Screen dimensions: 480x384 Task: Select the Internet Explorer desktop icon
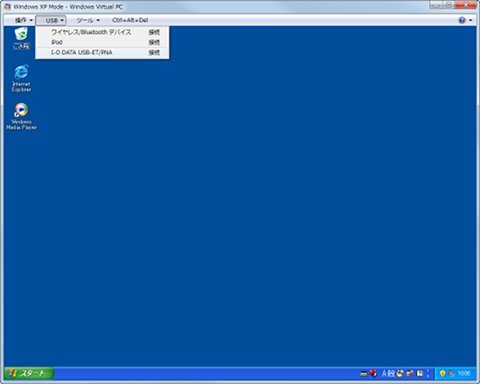pyautogui.click(x=21, y=78)
